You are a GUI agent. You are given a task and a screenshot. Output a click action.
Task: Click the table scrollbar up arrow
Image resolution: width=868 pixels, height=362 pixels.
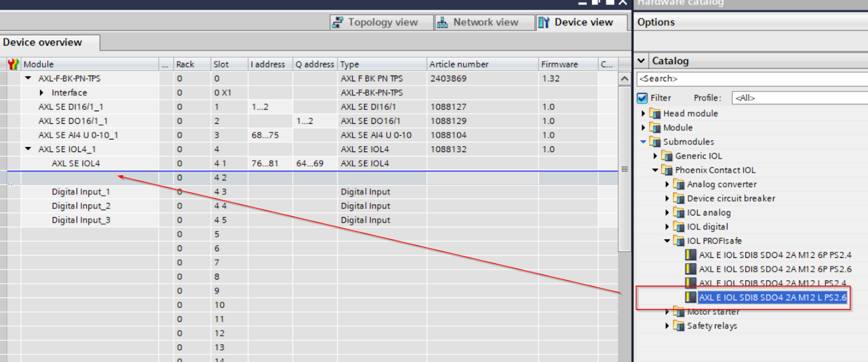pyautogui.click(x=624, y=79)
